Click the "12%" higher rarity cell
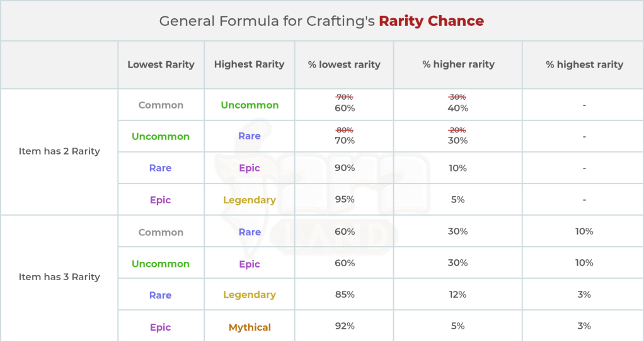The image size is (644, 342). (x=457, y=295)
